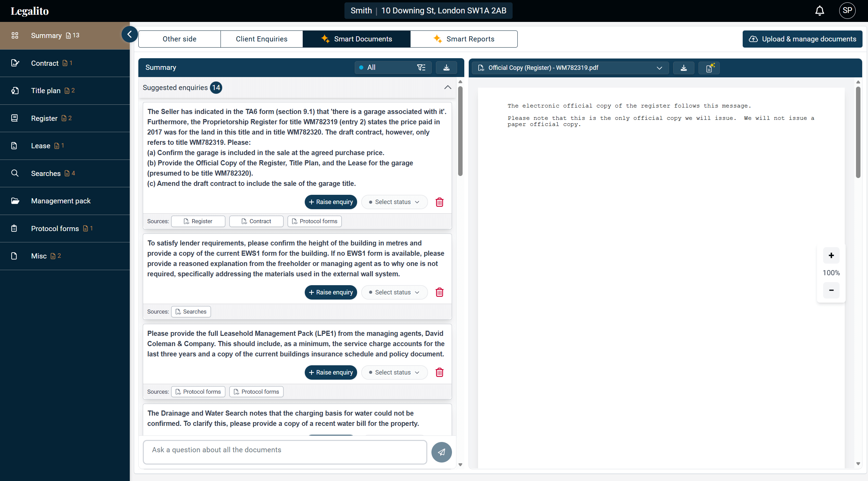
Task: Send the question with the paper plane icon
Action: click(441, 452)
